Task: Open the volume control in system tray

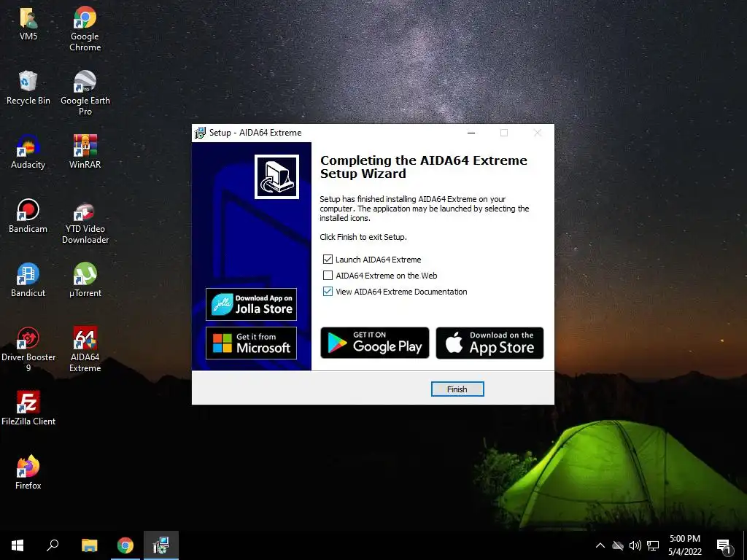Action: point(635,545)
